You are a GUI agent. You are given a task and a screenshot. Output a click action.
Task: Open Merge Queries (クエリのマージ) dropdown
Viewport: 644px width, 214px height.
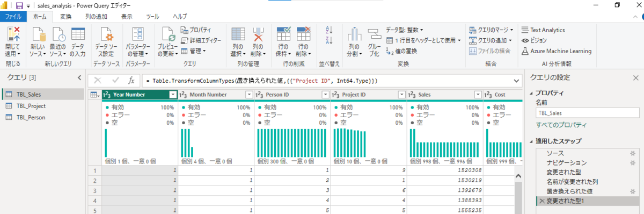(x=491, y=30)
